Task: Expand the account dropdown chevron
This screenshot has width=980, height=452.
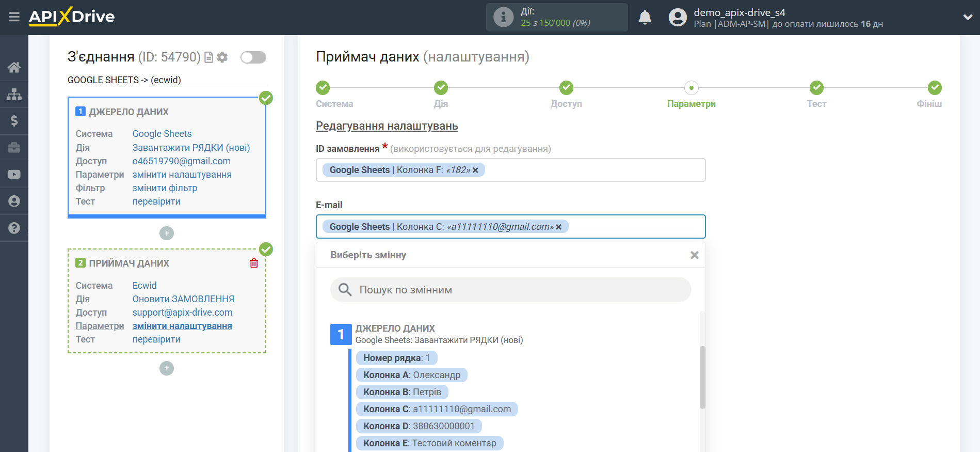Action: click(x=968, y=17)
